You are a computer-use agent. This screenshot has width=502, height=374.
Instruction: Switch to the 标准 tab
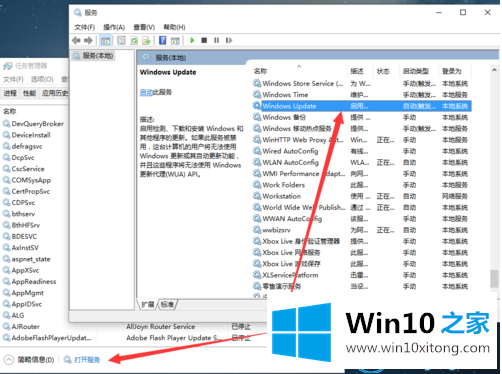tap(167, 304)
